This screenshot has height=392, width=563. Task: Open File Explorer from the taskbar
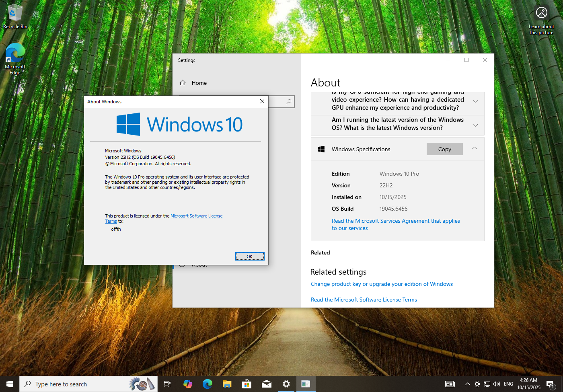227,384
